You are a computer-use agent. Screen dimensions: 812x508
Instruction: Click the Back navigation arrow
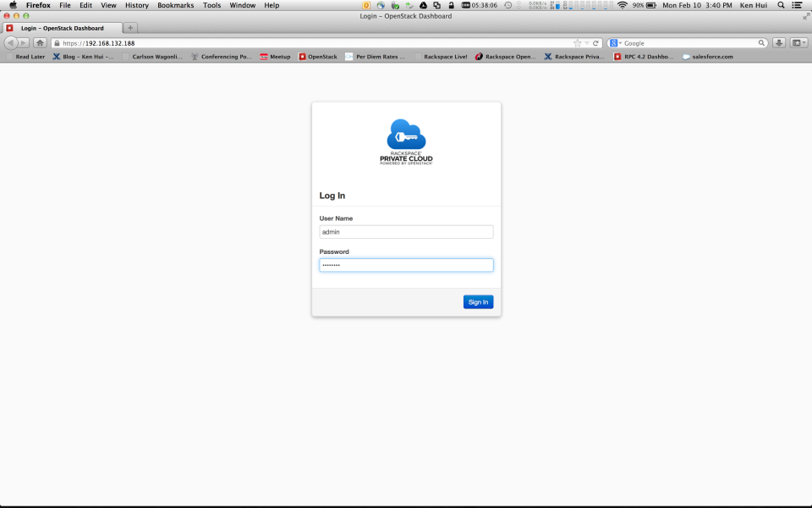point(10,42)
